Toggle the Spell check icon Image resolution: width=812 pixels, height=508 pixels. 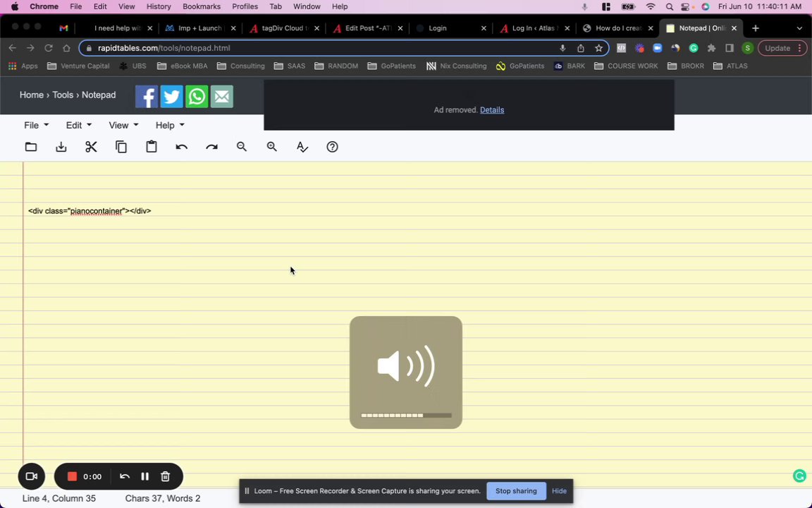(302, 147)
